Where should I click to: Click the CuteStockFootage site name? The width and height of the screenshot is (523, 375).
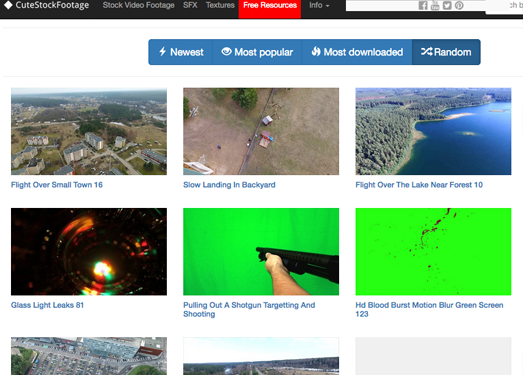coord(52,5)
